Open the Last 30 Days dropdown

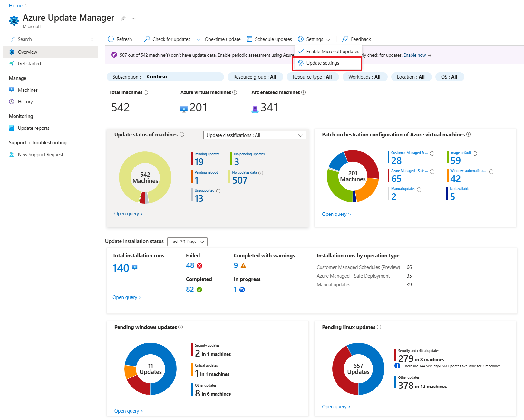pyautogui.click(x=187, y=242)
